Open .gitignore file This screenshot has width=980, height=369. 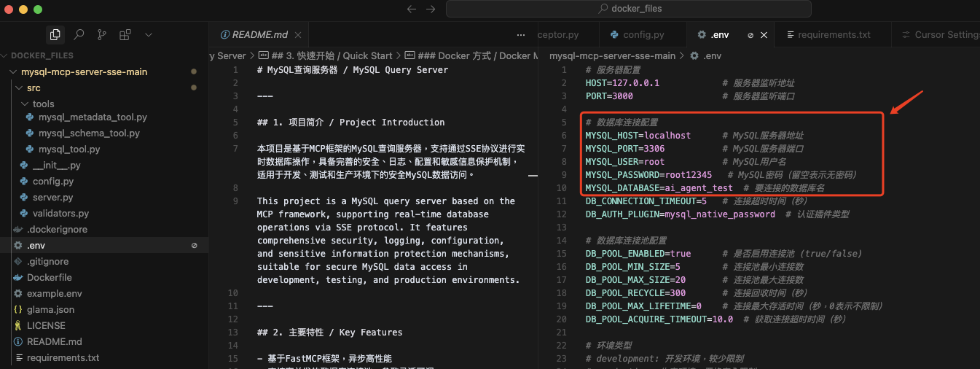tap(47, 261)
